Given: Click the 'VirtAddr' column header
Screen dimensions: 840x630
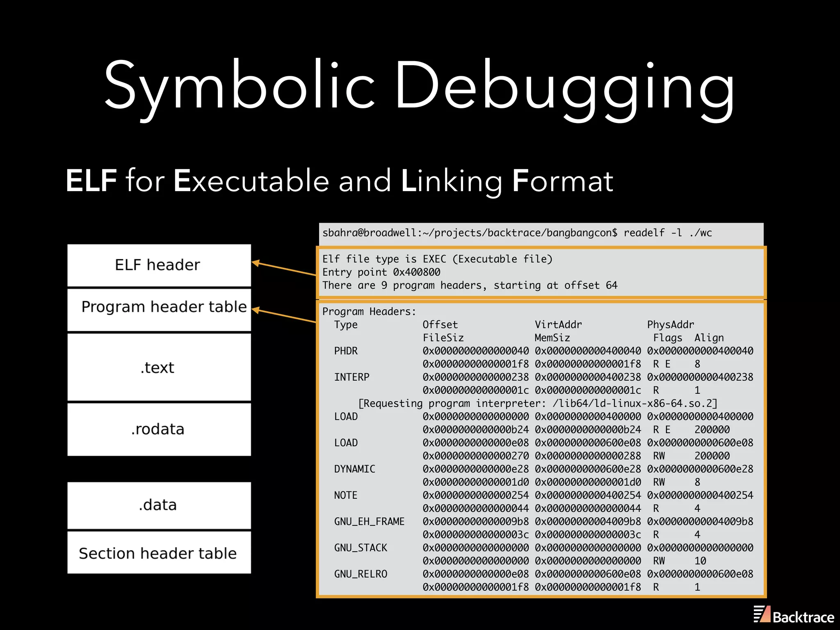Looking at the screenshot, I should [558, 325].
